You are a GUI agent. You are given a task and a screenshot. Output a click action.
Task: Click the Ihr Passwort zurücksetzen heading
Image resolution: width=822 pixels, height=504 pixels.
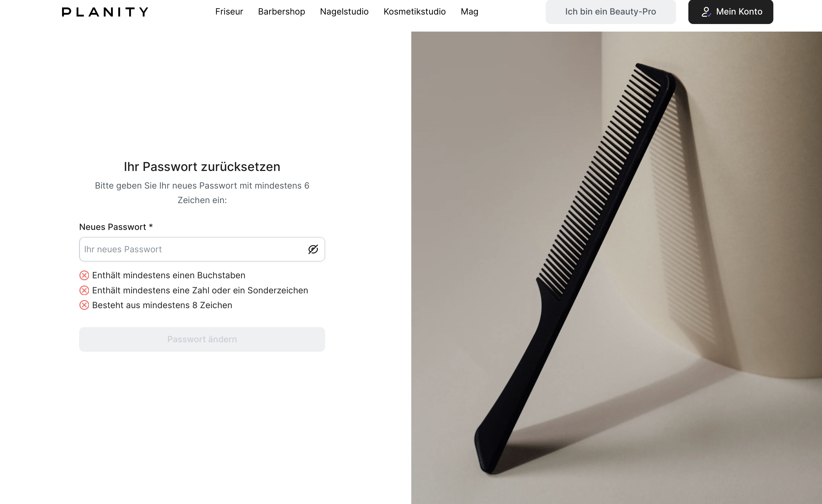click(x=202, y=167)
